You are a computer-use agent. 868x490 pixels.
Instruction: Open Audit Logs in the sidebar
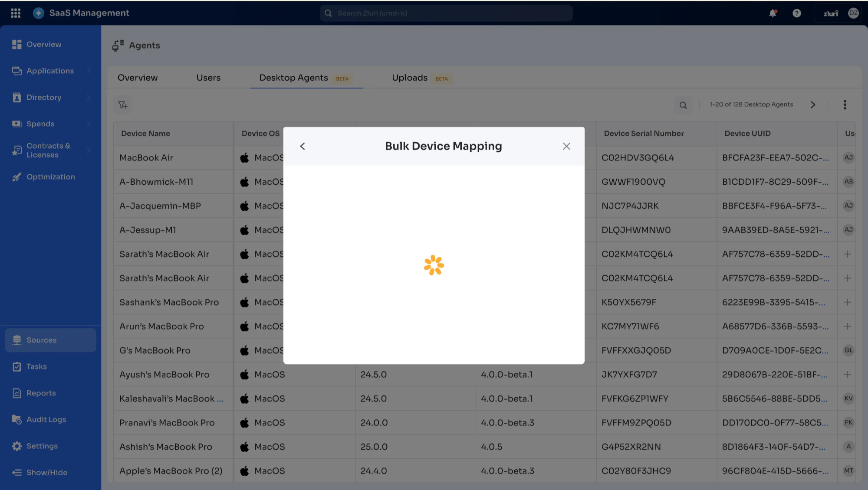click(x=46, y=419)
